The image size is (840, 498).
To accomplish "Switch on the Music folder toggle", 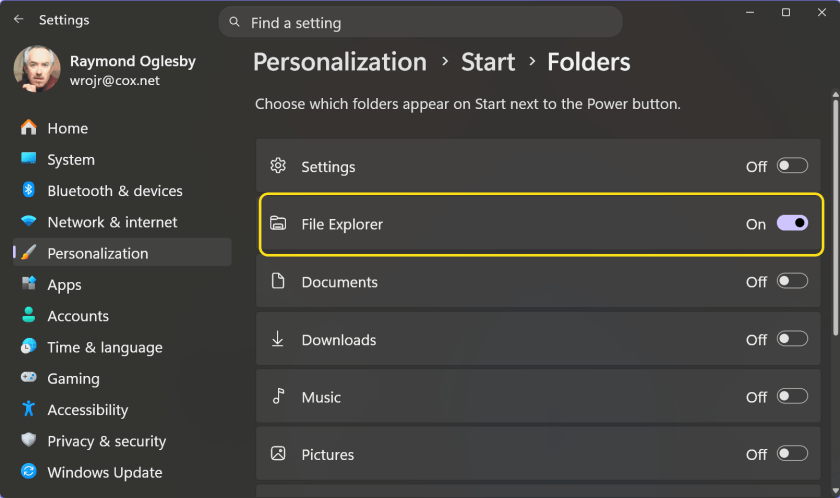I will click(792, 396).
